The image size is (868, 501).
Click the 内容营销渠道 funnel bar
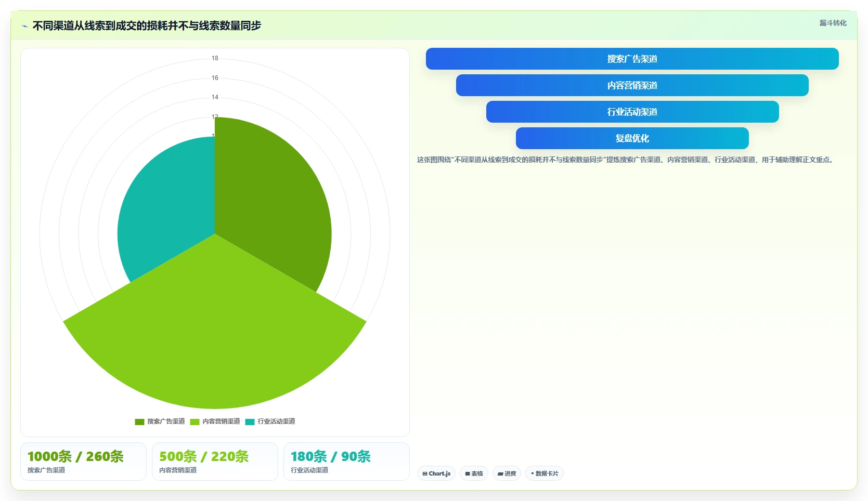pos(632,85)
